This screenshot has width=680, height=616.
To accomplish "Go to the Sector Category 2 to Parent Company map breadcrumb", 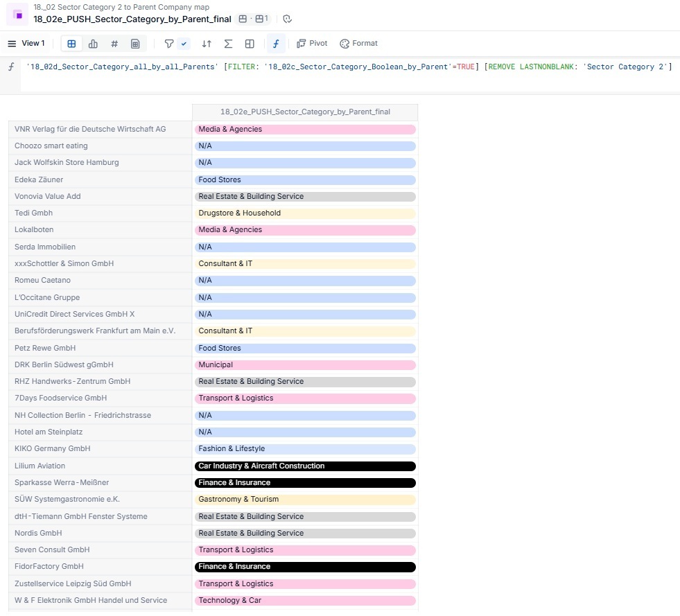I will click(x=121, y=7).
